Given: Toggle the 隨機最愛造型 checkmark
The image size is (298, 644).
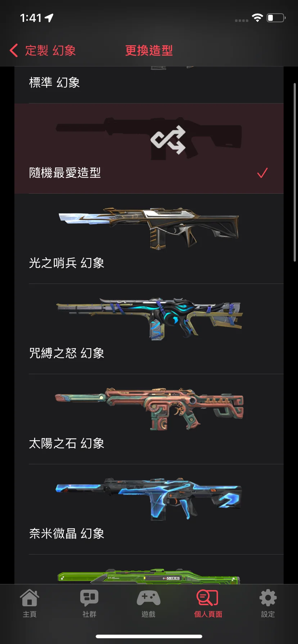Looking at the screenshot, I should 262,173.
